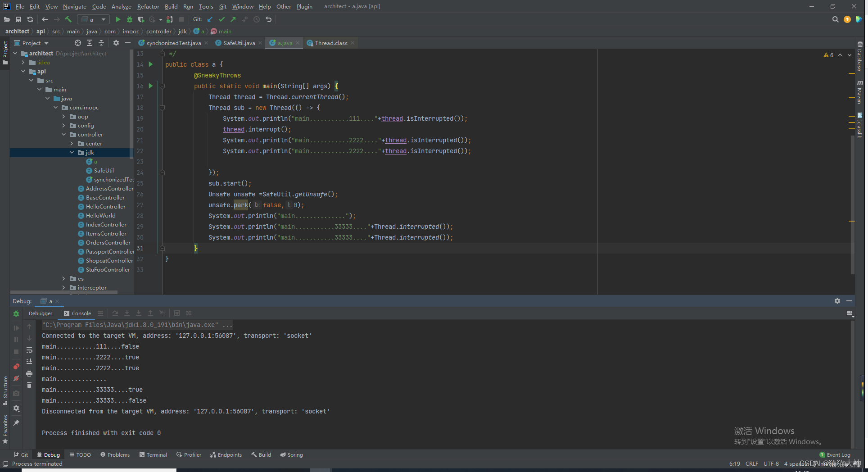Click the controller breadcrumb segment

158,31
